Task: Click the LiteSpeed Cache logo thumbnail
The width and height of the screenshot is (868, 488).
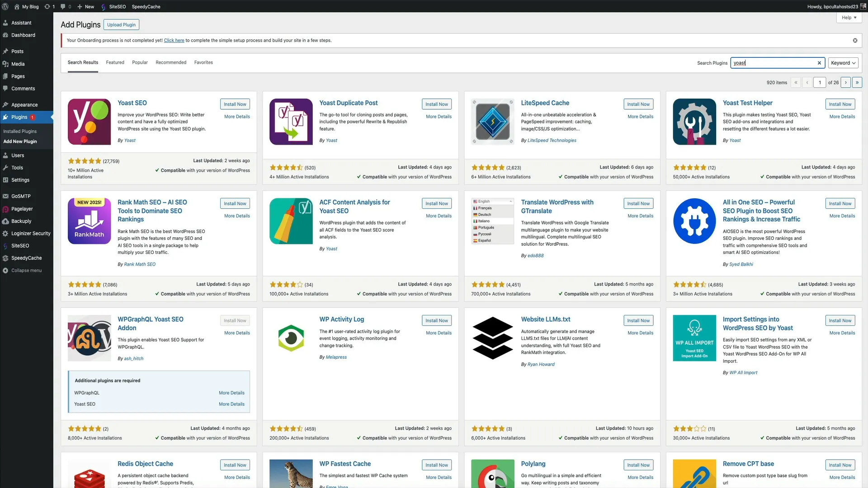Action: (493, 122)
